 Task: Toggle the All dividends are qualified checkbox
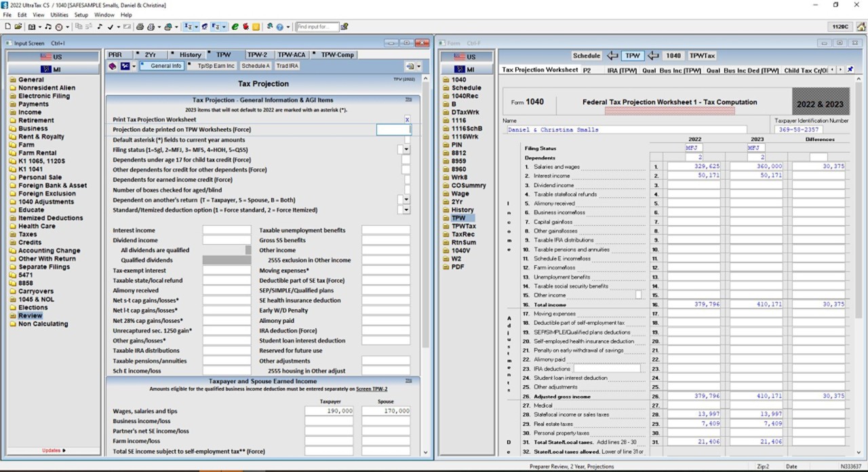click(248, 250)
